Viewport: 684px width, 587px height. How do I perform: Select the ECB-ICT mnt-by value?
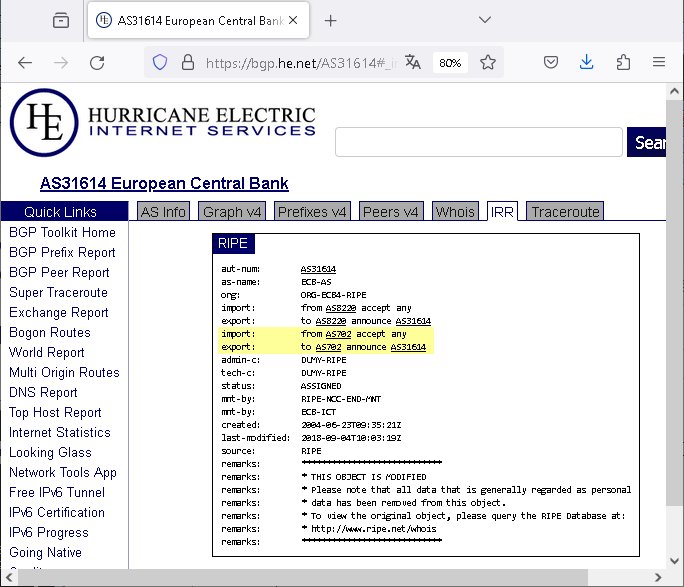coord(318,412)
